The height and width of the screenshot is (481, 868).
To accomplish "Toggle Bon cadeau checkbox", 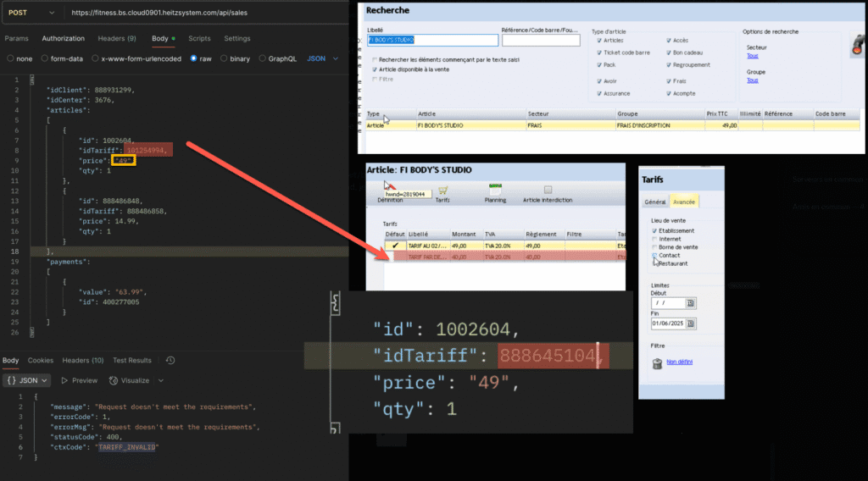I will click(x=669, y=53).
